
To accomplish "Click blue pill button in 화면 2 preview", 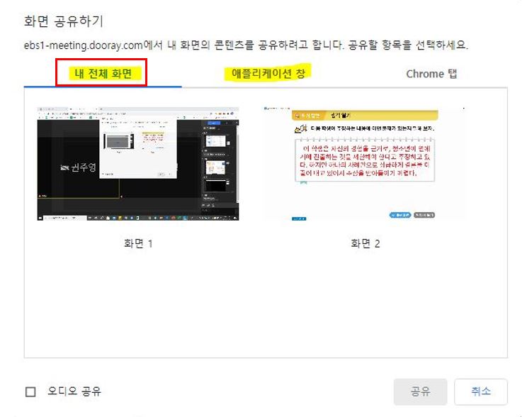I will 400,215.
